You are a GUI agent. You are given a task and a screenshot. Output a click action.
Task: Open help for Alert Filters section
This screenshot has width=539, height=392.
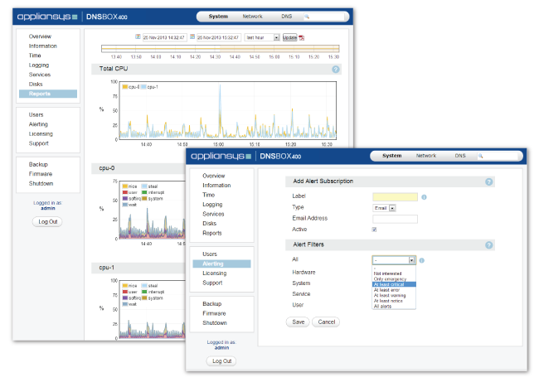pos(488,245)
